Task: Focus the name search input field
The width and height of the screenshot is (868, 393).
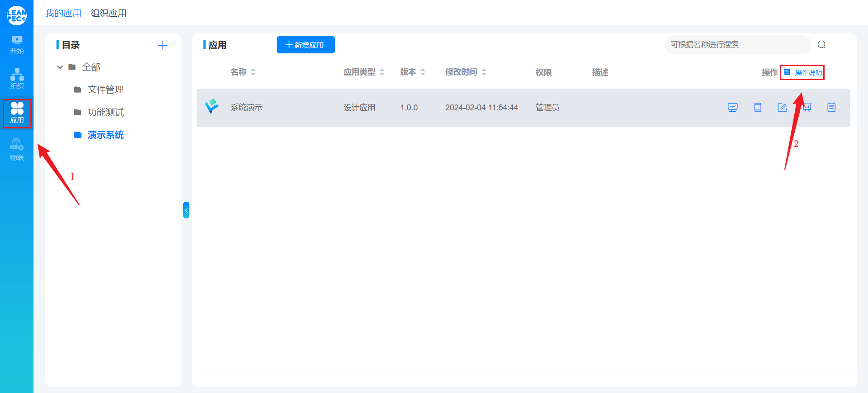Action: [737, 44]
